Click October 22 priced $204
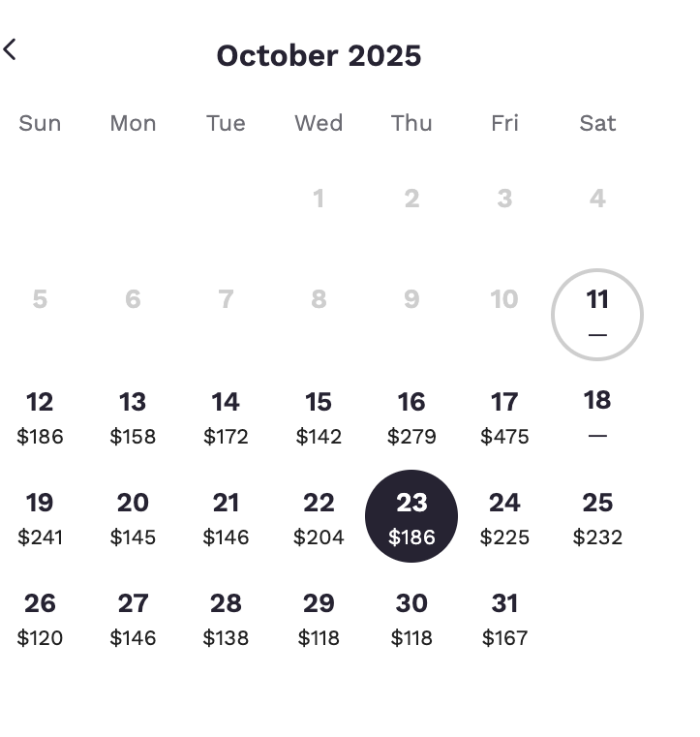The width and height of the screenshot is (700, 737). [x=319, y=517]
